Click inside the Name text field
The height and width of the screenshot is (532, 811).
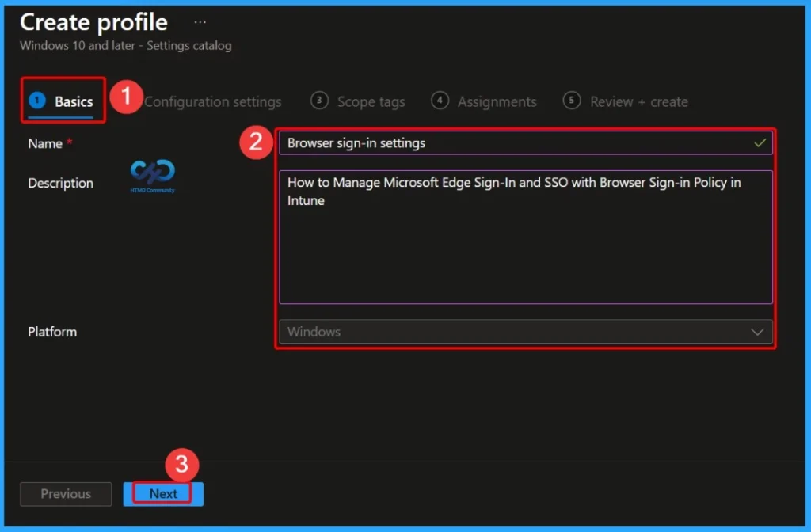point(515,143)
